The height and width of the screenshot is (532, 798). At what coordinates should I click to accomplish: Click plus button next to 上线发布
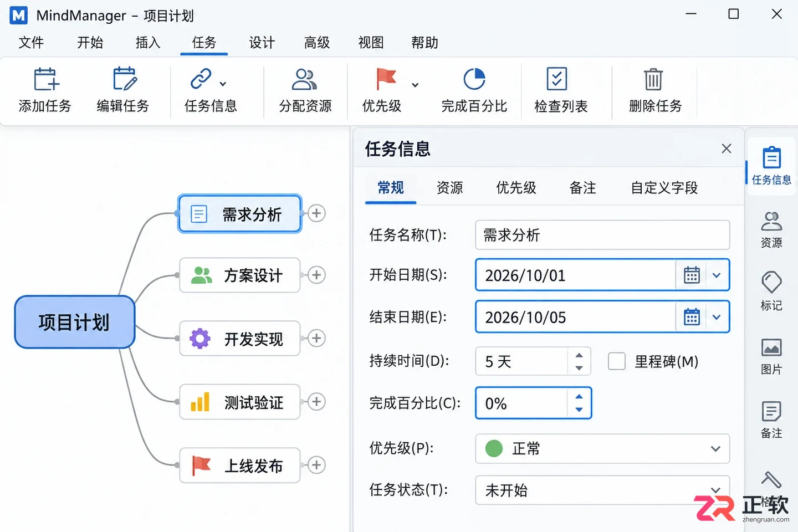pos(316,465)
